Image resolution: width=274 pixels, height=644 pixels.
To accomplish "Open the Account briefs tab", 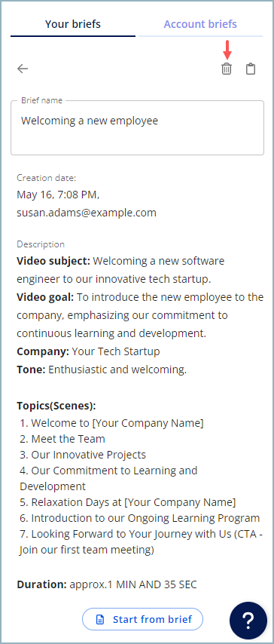I will click(200, 24).
